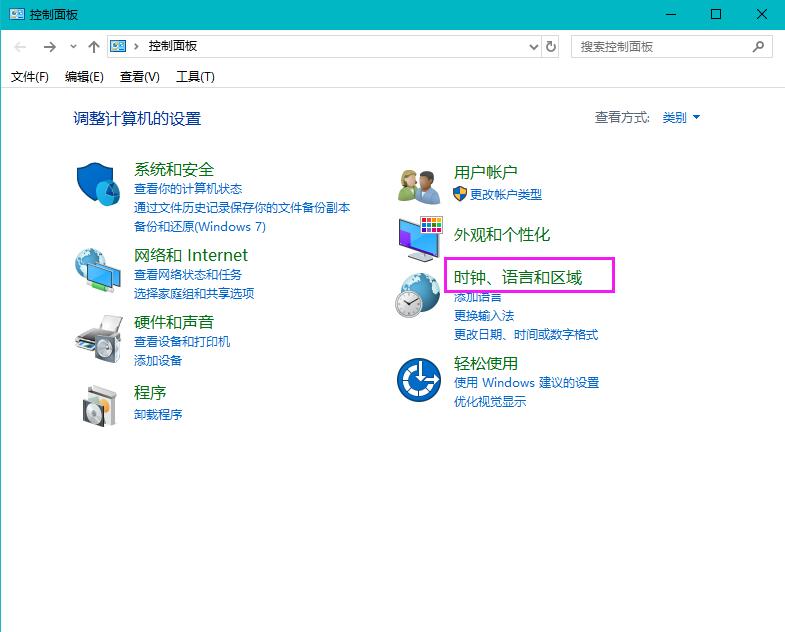Screen dimensions: 785x632
Task: Open the 类别 view mode dropdown
Action: (681, 118)
